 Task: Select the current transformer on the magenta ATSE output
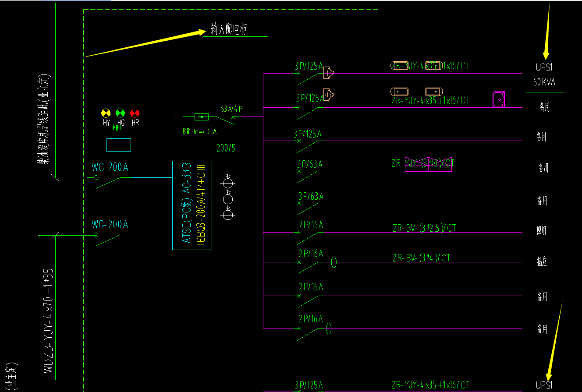point(228,199)
